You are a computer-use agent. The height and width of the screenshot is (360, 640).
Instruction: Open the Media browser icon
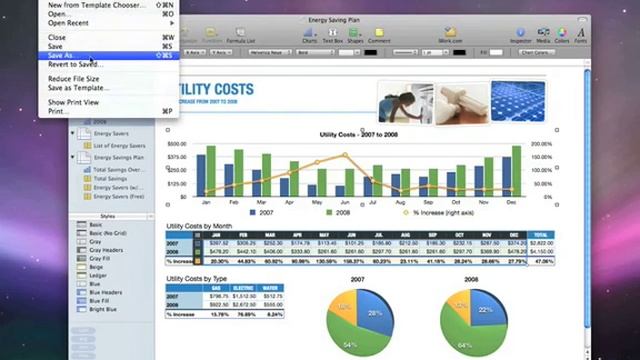point(543,35)
